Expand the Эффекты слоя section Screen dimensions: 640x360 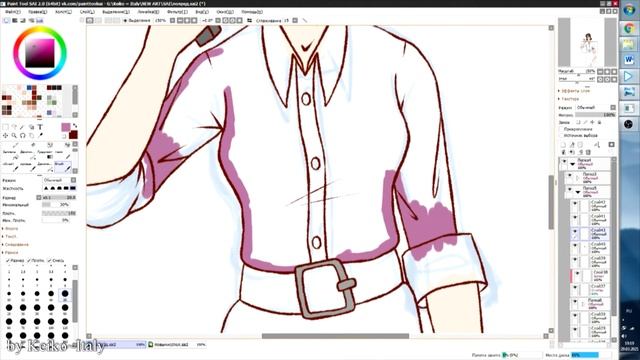click(x=574, y=91)
